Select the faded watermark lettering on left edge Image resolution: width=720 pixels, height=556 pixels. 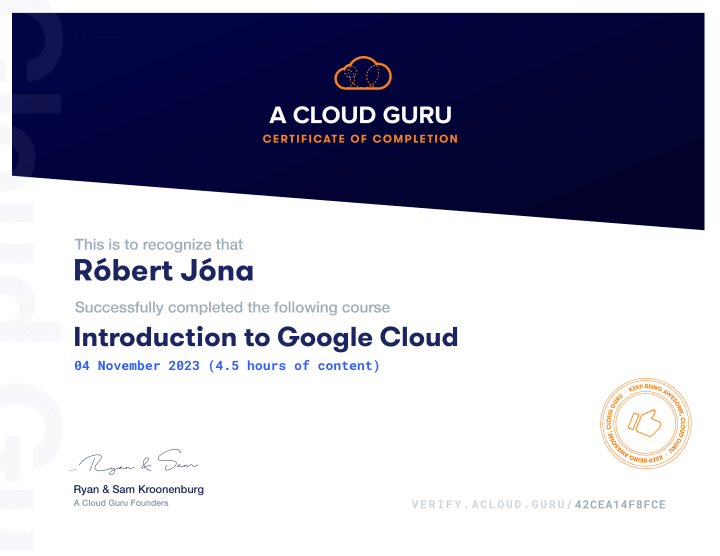pos(35,300)
